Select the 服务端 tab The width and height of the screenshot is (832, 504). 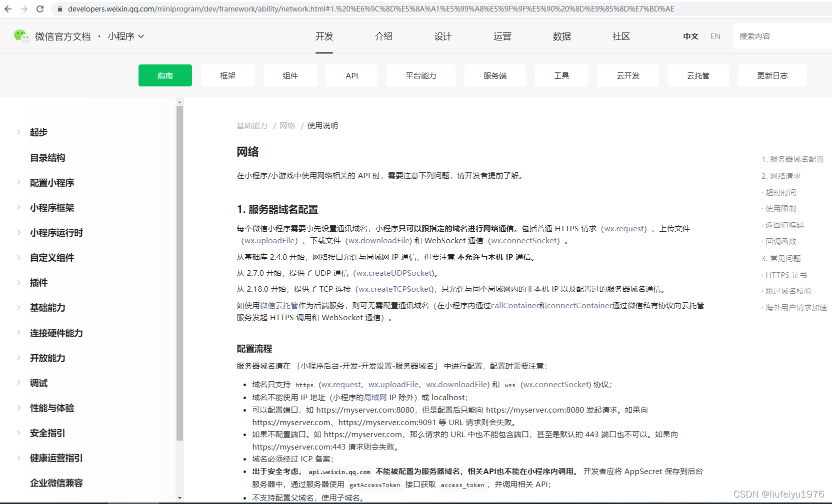[495, 75]
